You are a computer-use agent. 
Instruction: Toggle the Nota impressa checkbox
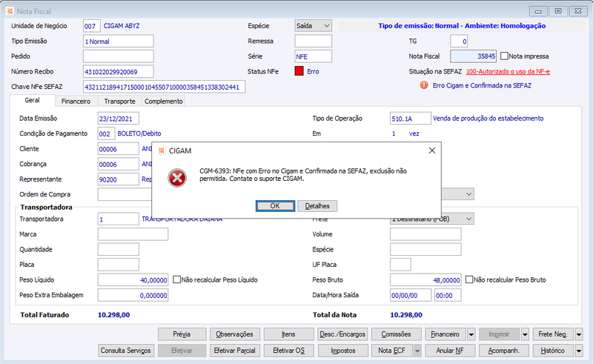504,56
